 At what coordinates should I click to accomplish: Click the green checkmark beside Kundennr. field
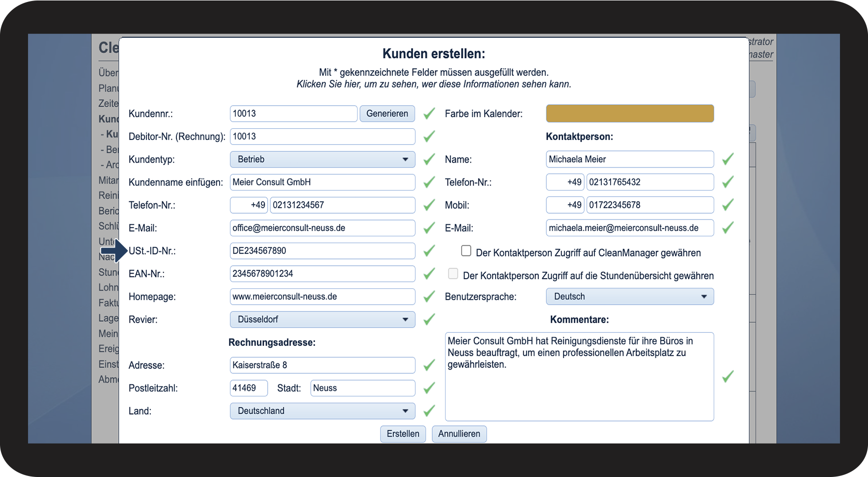pyautogui.click(x=429, y=113)
